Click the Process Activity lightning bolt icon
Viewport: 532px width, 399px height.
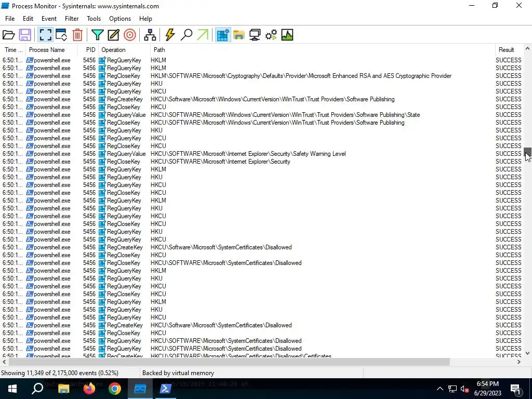[x=170, y=35]
